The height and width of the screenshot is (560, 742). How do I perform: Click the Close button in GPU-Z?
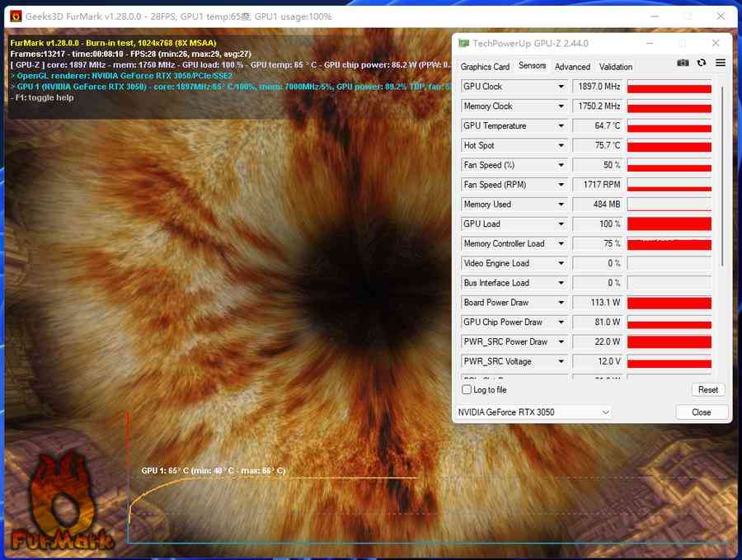(x=702, y=412)
